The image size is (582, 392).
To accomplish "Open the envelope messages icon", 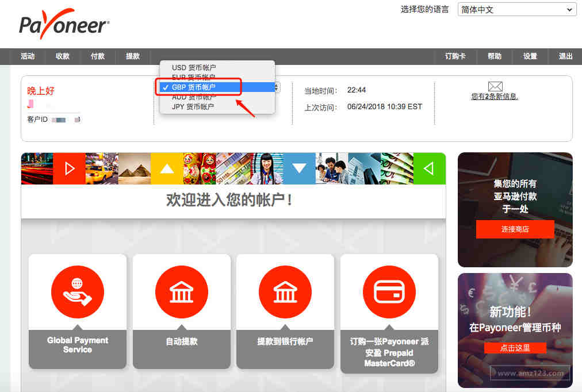I will [x=495, y=86].
